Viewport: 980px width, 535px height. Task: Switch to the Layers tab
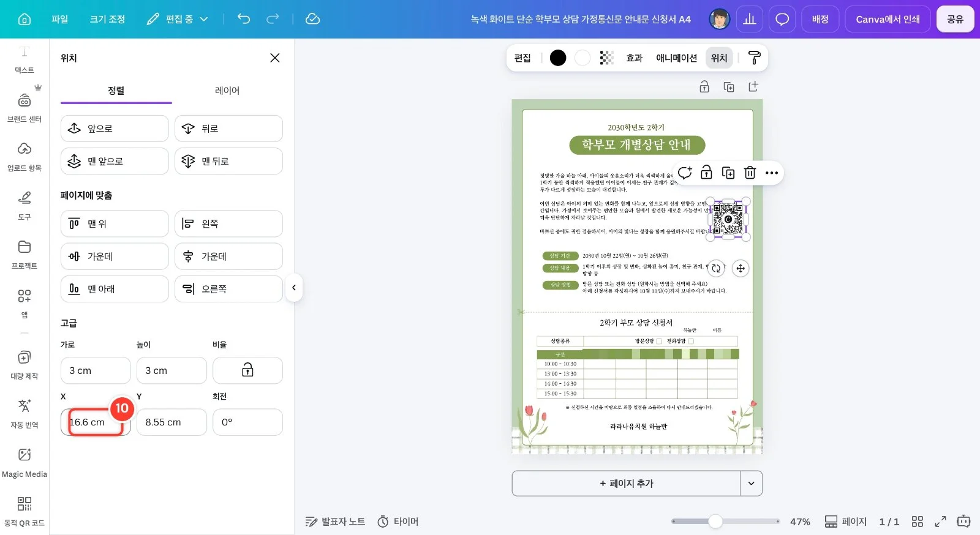click(x=227, y=91)
